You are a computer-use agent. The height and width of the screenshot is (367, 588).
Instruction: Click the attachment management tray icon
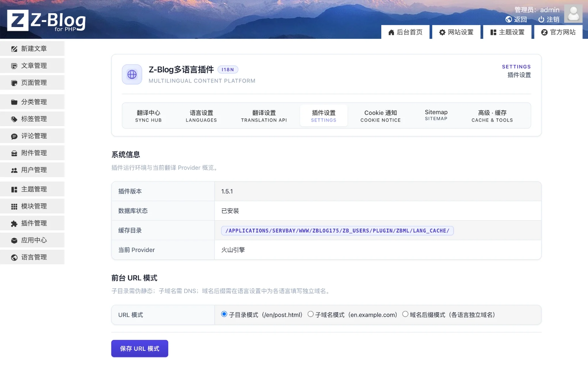click(x=14, y=153)
